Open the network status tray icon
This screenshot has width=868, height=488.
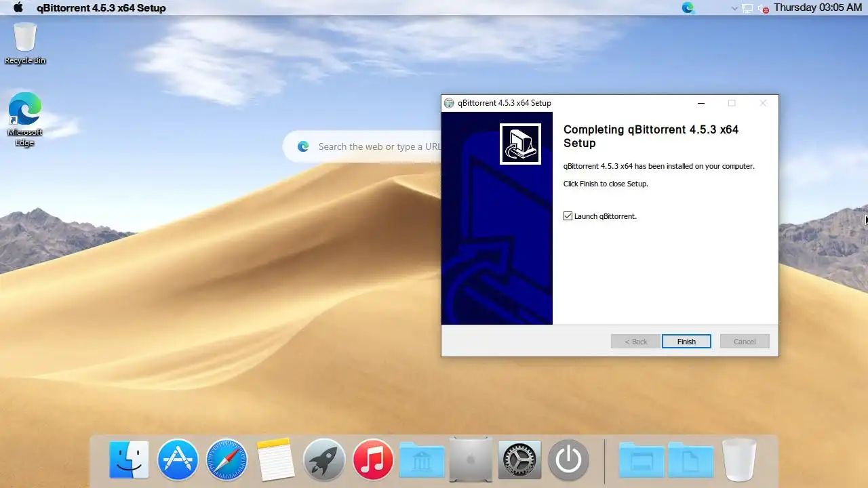coord(748,9)
